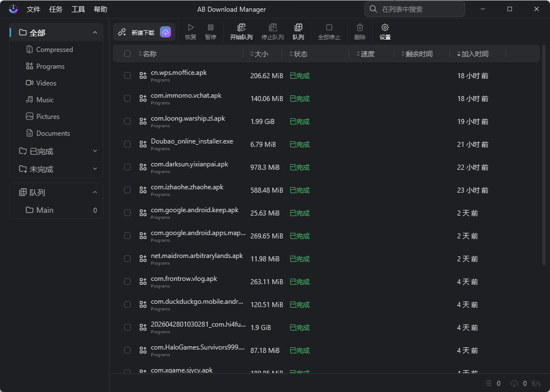Image resolution: width=550 pixels, height=392 pixels.
Task: Check the box for com.loong.warship.zl.apk
Action: pyautogui.click(x=127, y=121)
